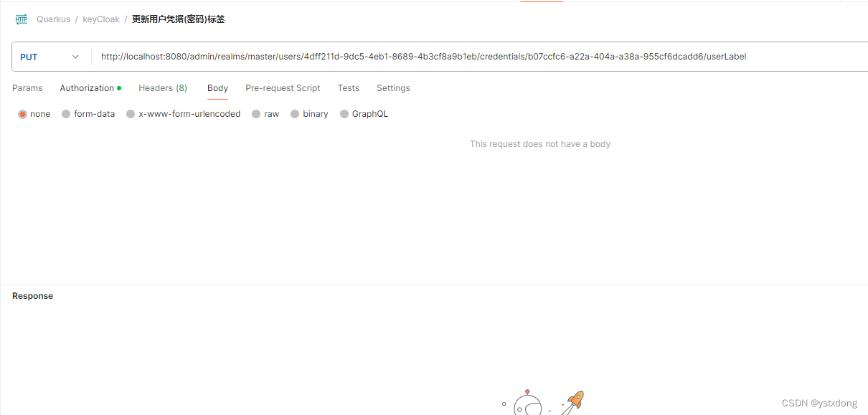Open the Settings tab

[393, 88]
